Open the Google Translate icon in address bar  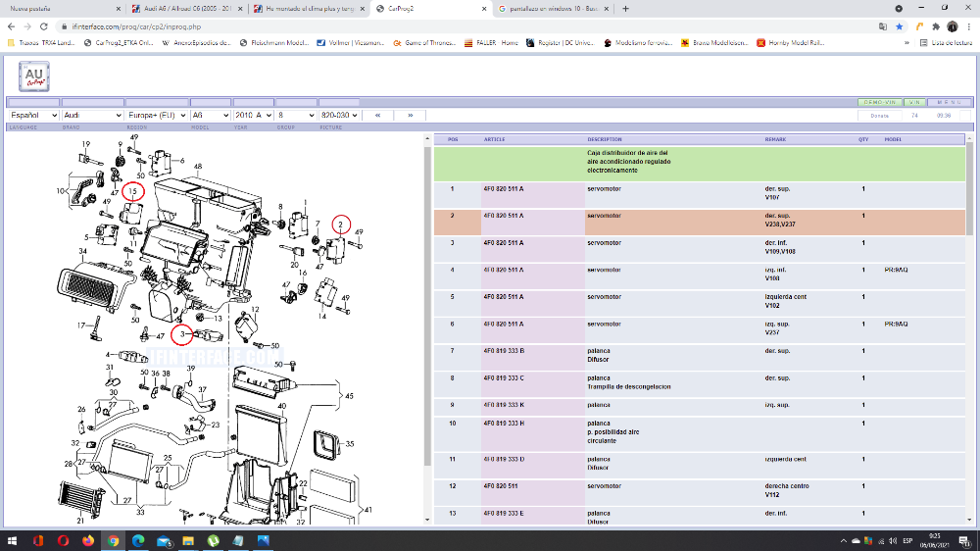[883, 26]
